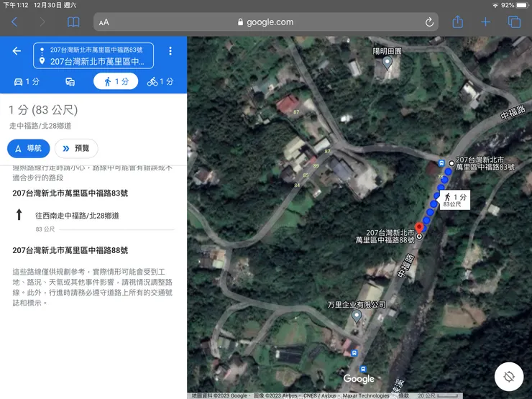
Task: Click the walking 1 分 83公尺 label on the map
Action: 454,200
